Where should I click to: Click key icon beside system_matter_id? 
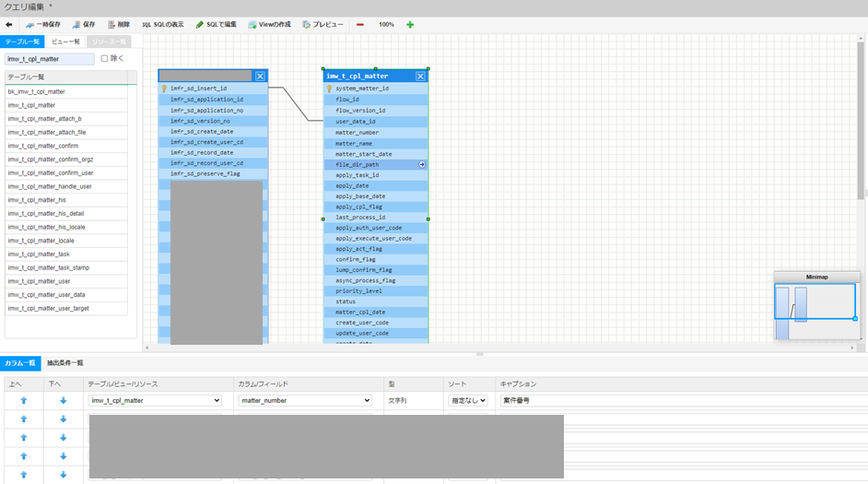pyautogui.click(x=329, y=89)
